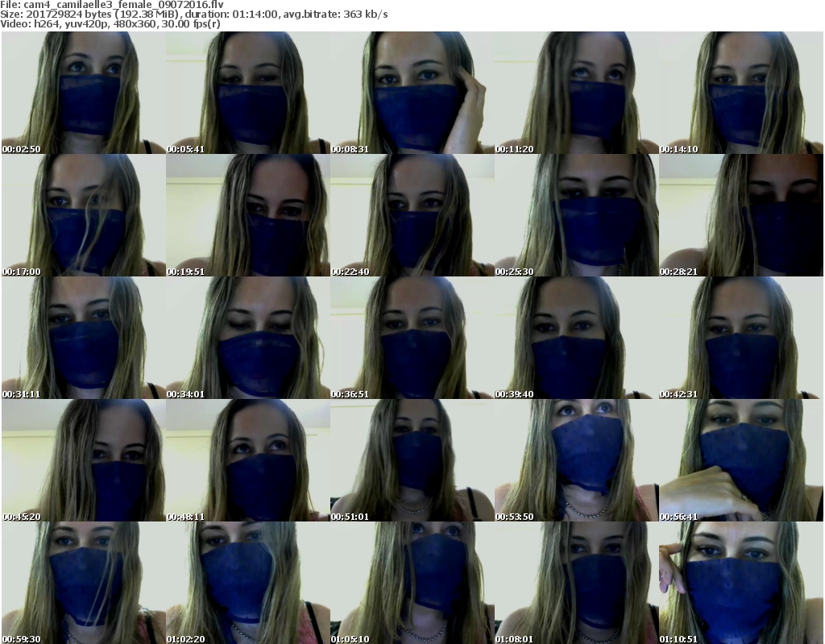Select the thumbnail timestamped 00:36:51
This screenshot has height=644, width=825.
coord(412,338)
